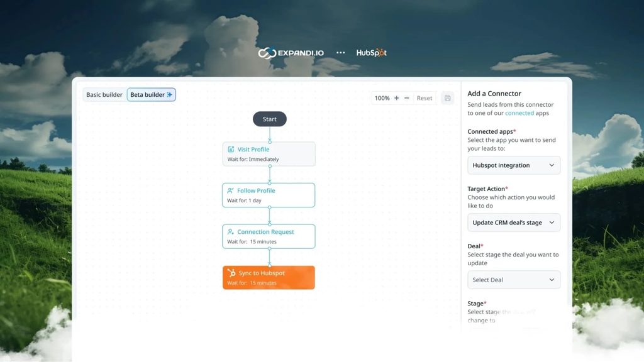Select the Connection Request step
This screenshot has height=362, width=644.
[269, 236]
